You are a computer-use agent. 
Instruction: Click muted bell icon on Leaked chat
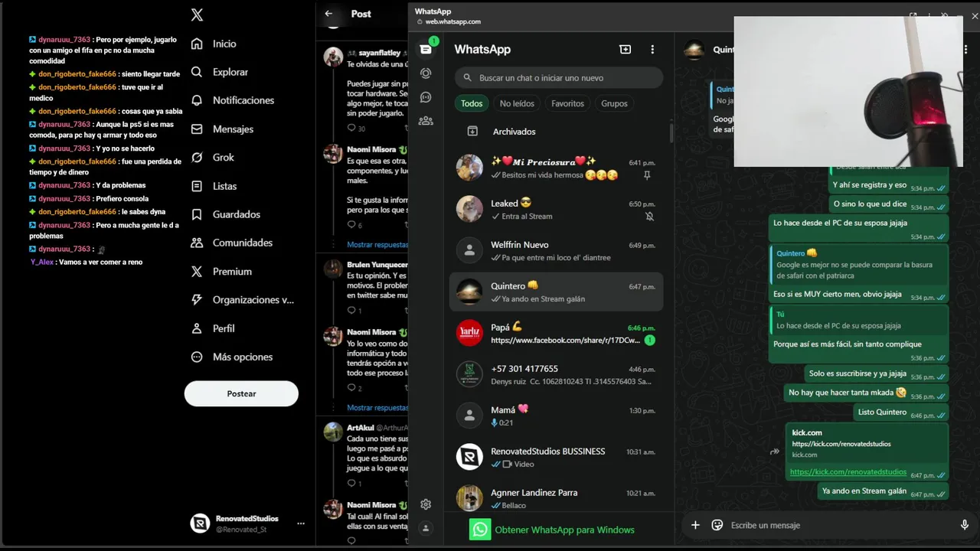click(x=649, y=217)
